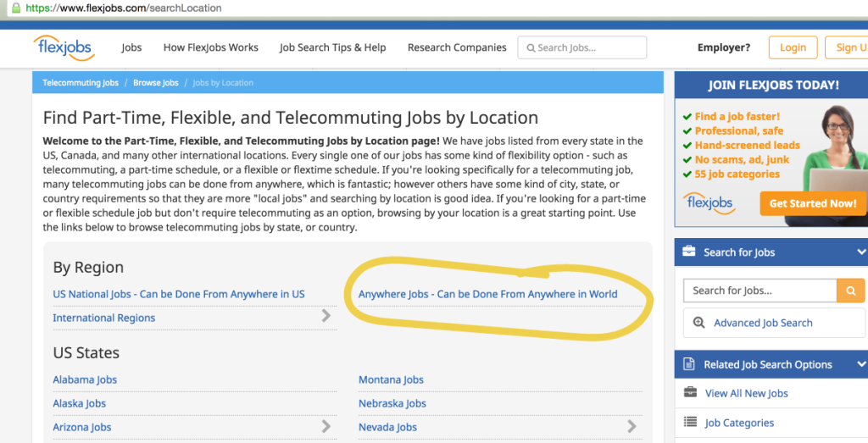
Task: Open Job Search Tips & Help menu
Action: click(332, 47)
